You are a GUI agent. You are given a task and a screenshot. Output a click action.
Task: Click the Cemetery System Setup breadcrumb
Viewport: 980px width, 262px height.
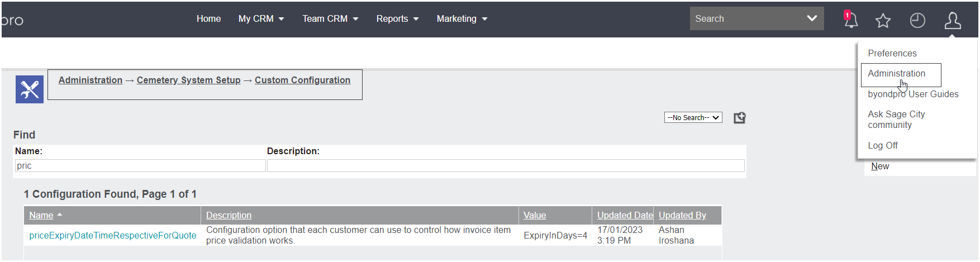pyautogui.click(x=188, y=80)
